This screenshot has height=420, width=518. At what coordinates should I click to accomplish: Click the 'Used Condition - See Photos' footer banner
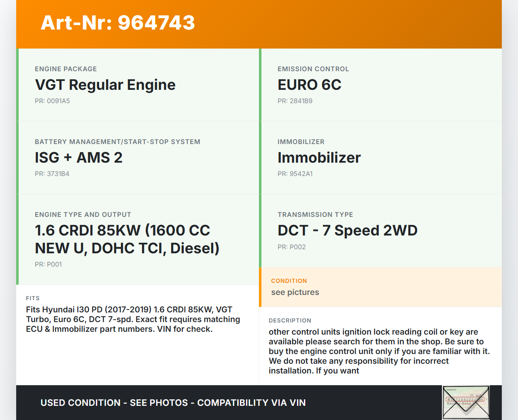point(173,403)
